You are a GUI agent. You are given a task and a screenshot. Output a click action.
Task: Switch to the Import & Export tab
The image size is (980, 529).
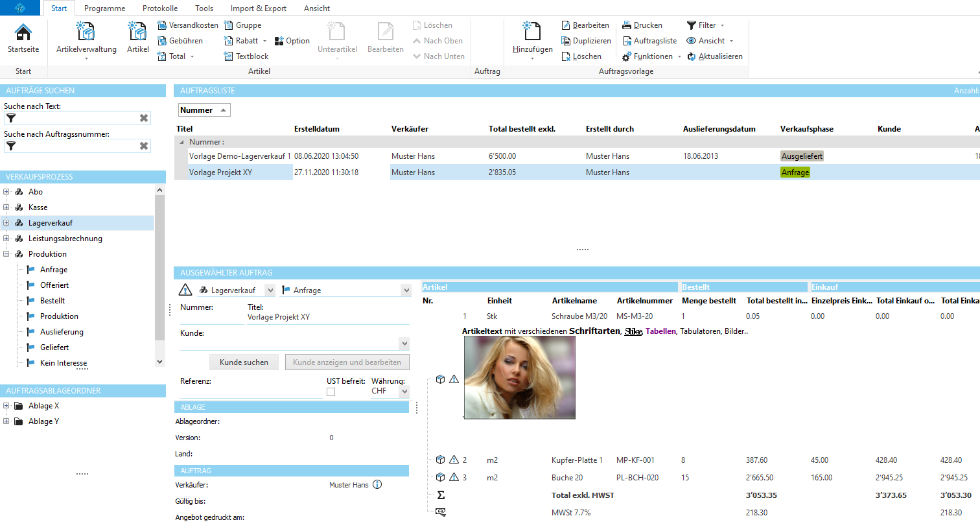click(258, 8)
